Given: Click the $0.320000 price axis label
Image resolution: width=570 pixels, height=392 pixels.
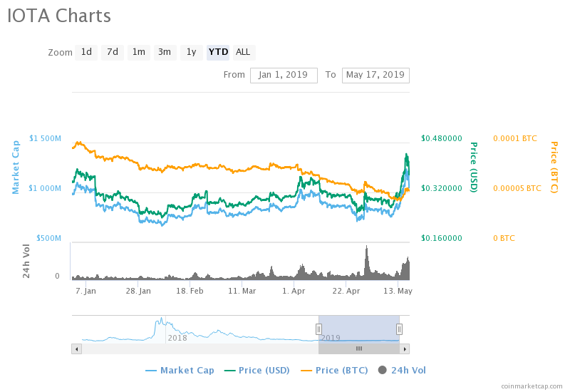Looking at the screenshot, I should (x=442, y=188).
